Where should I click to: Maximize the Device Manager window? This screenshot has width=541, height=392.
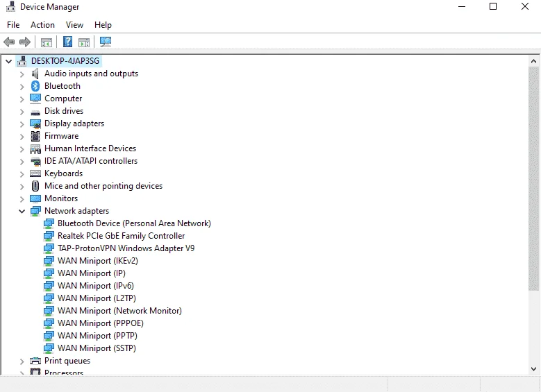point(493,6)
